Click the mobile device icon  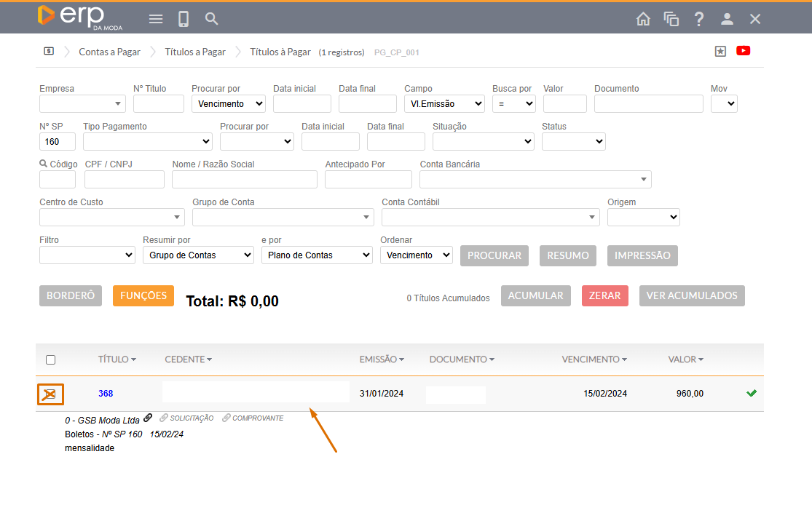[x=184, y=19]
